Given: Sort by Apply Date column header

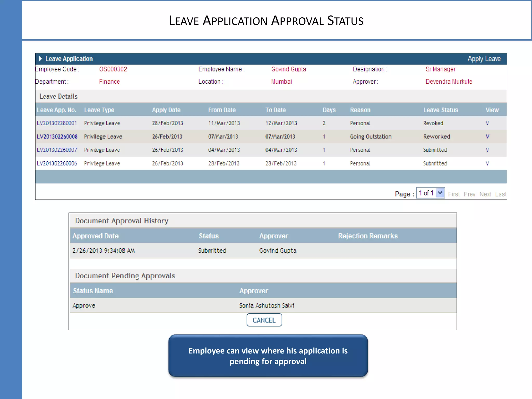Looking at the screenshot, I should click(x=166, y=110).
